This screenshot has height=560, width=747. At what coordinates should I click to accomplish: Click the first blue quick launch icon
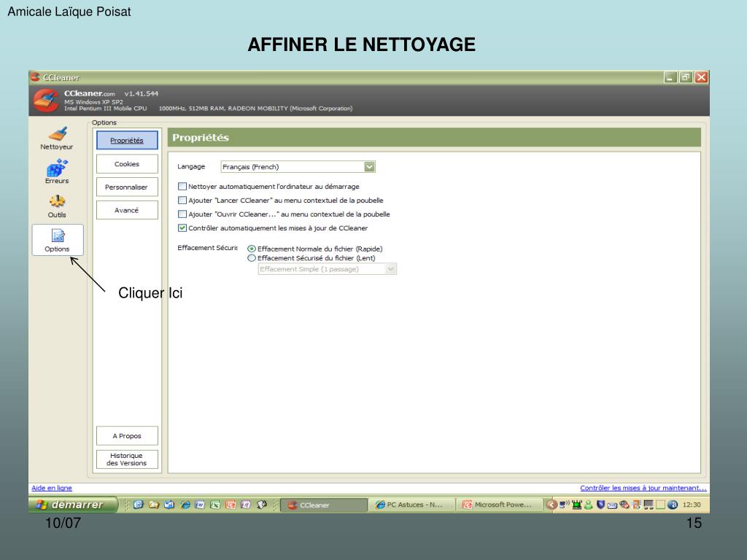pyautogui.click(x=138, y=505)
